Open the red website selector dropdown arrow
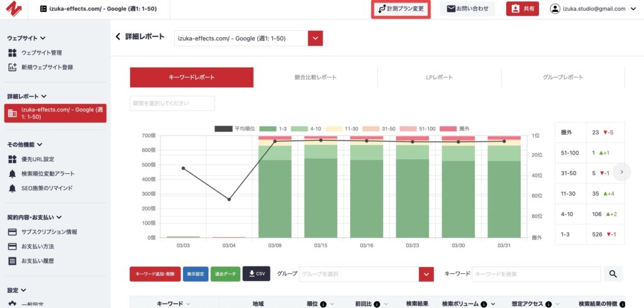644x308 pixels. [316, 38]
